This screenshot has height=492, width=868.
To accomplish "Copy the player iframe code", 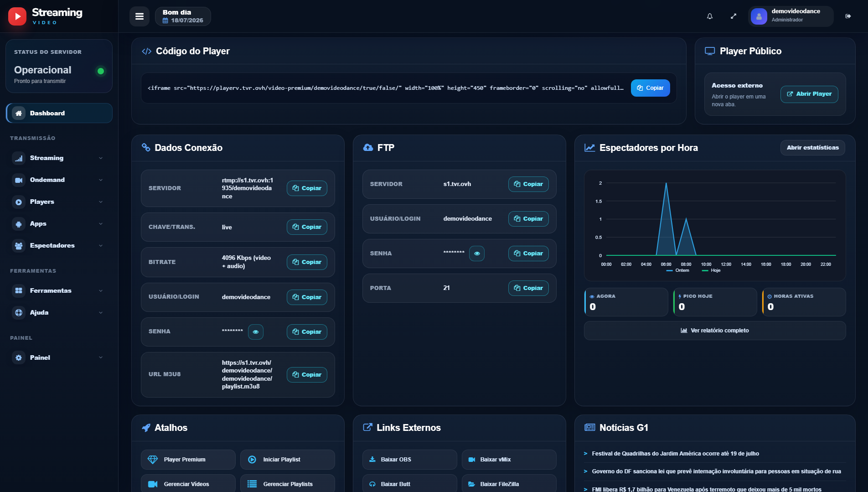I will (650, 88).
